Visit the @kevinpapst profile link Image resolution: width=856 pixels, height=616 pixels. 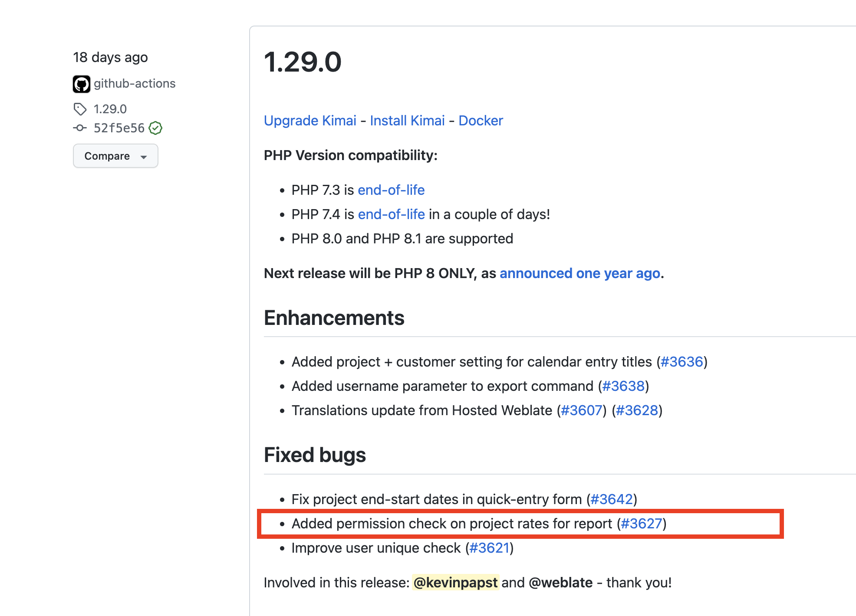pyautogui.click(x=455, y=583)
